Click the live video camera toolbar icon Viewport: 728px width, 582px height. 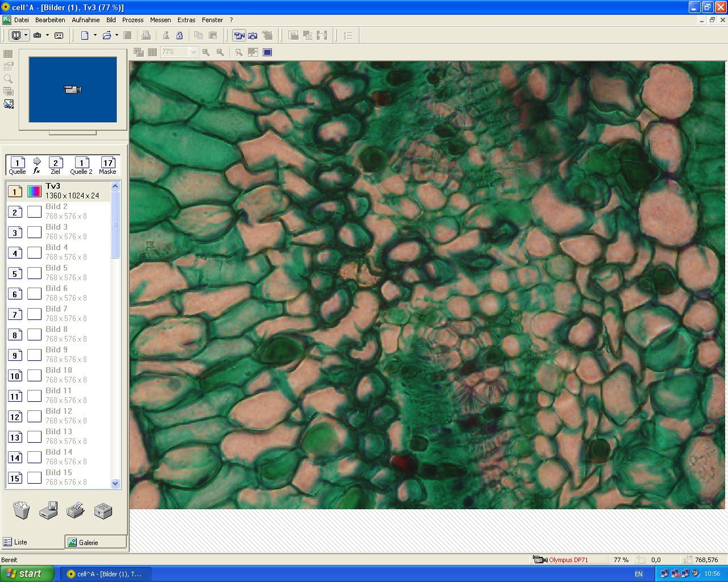tap(239, 35)
